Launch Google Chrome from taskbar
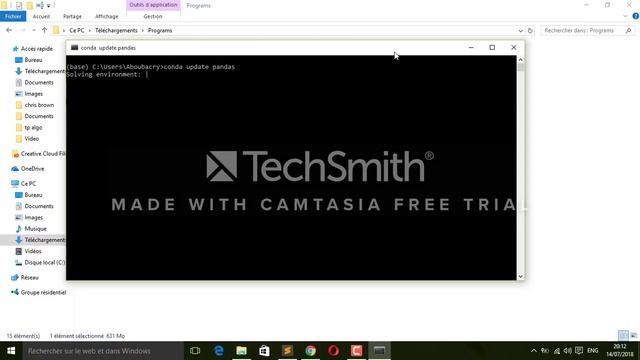 pyautogui.click(x=310, y=351)
